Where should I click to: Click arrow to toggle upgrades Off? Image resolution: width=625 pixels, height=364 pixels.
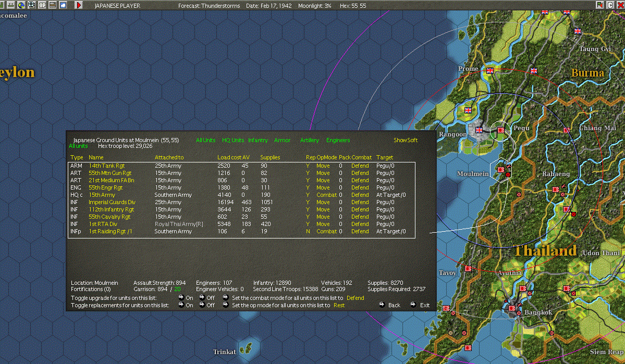point(202,297)
